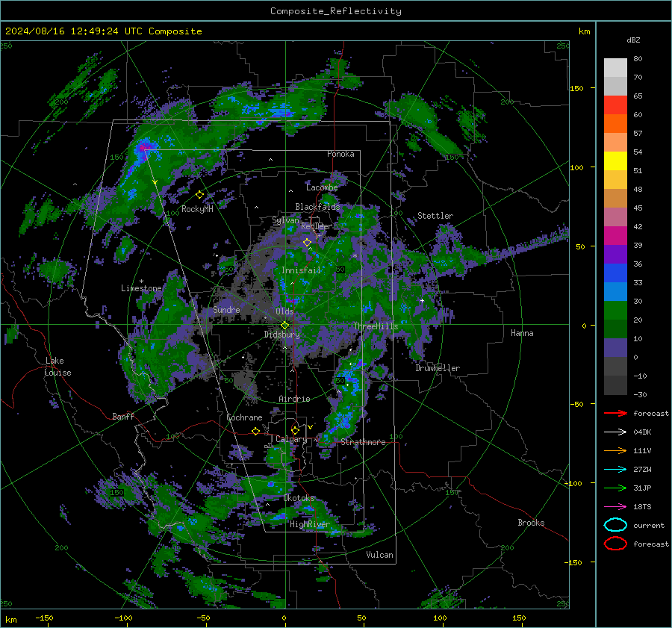Click the Olds city label

click(x=284, y=311)
